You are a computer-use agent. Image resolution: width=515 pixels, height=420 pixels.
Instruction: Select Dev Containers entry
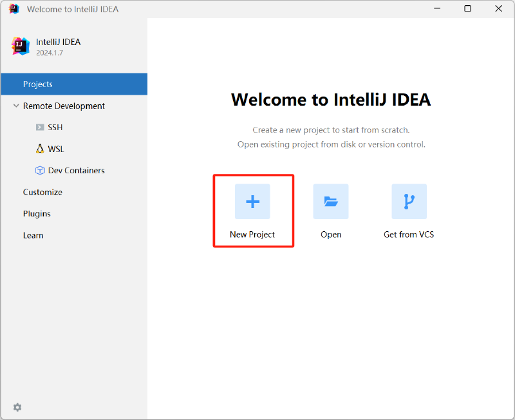click(76, 171)
